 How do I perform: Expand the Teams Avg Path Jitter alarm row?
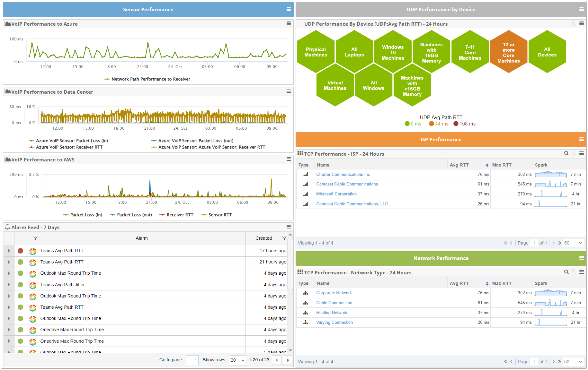pos(9,285)
